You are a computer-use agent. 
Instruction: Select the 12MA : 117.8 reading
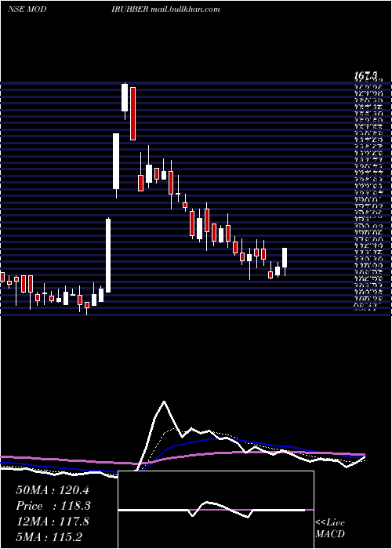tap(53, 522)
